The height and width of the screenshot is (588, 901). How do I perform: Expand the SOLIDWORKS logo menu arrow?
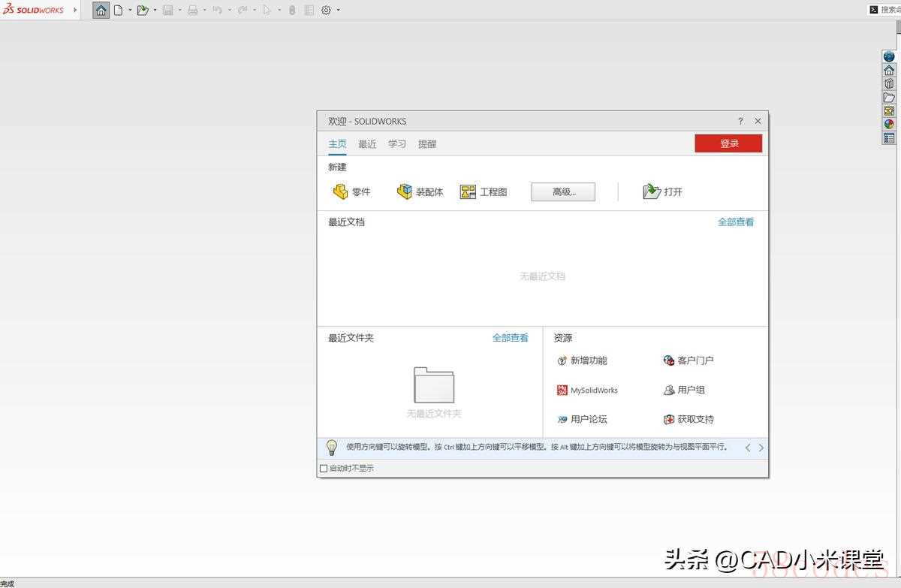coord(75,10)
